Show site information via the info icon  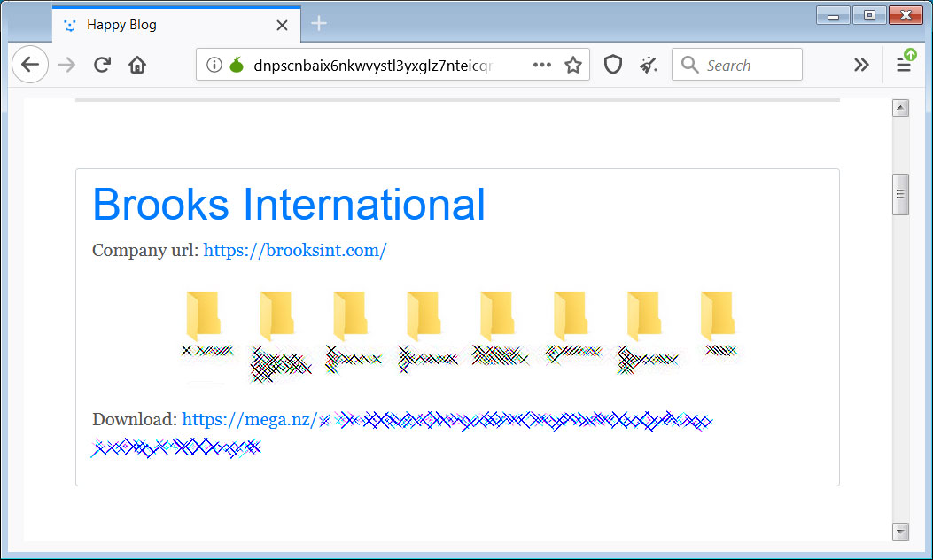[214, 65]
